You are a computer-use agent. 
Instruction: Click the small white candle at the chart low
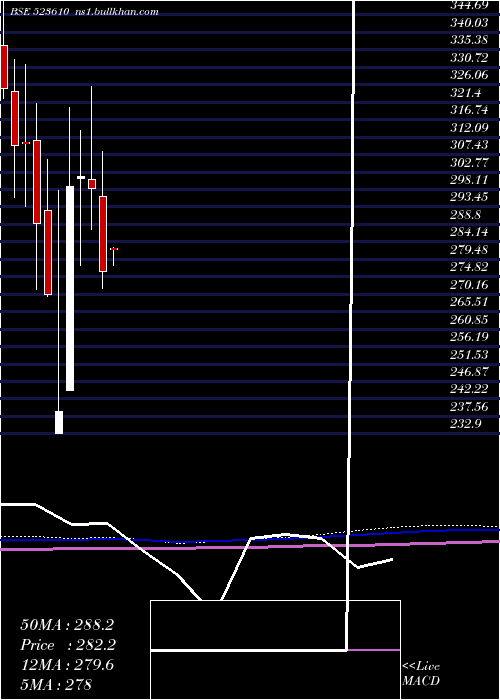(59, 422)
